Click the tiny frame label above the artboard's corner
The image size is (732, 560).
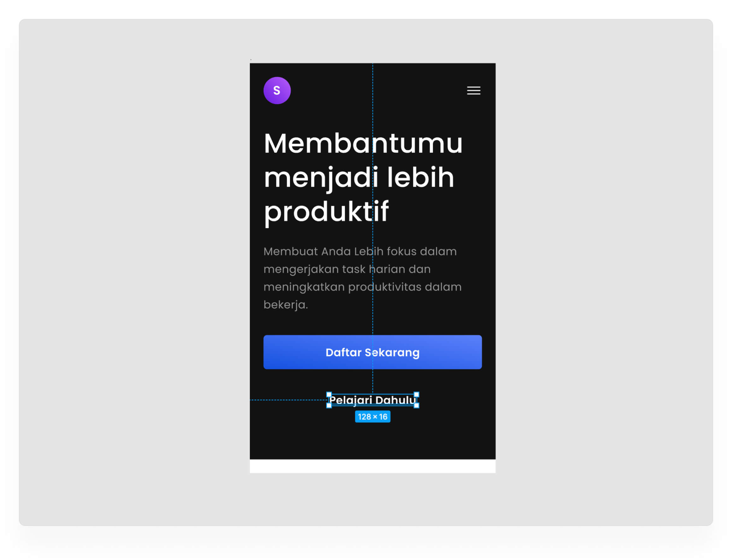251,60
